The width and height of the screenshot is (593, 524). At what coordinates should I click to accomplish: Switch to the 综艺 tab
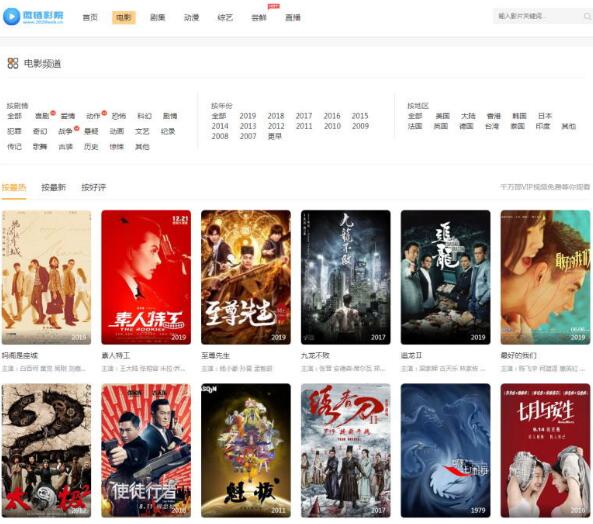(x=225, y=17)
